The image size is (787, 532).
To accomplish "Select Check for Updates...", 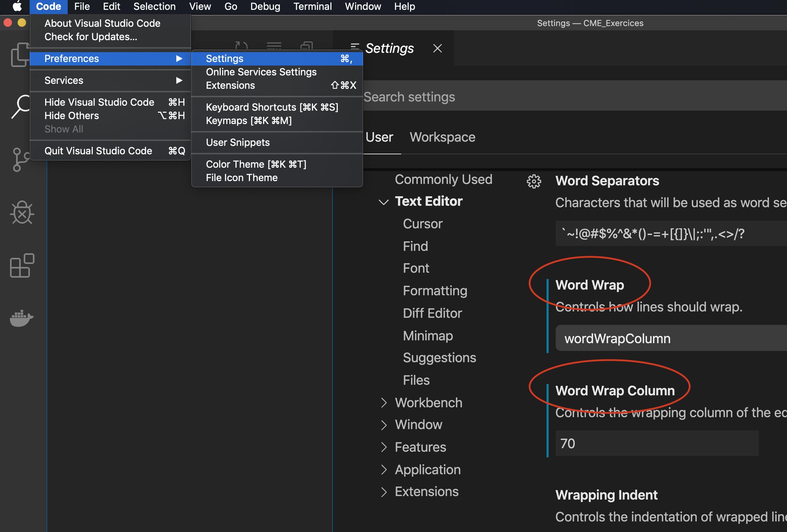I will [110, 37].
